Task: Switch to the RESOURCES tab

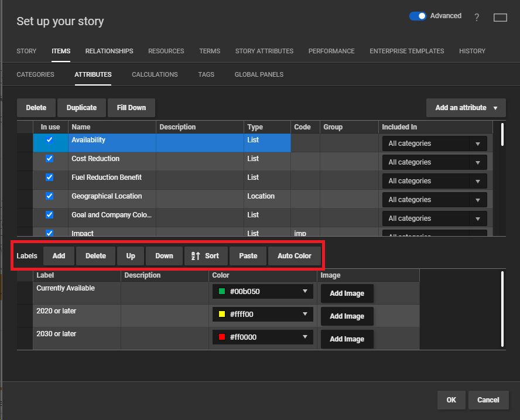Action: (x=166, y=51)
